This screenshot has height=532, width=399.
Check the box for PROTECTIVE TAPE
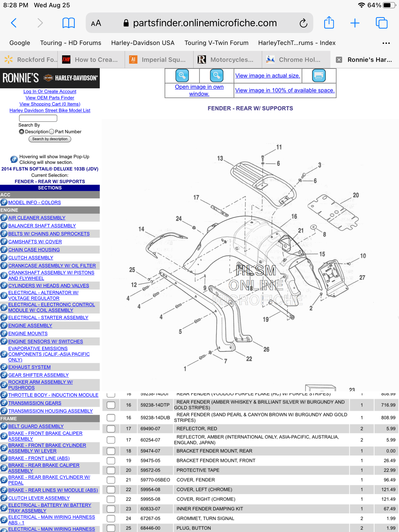point(111,470)
